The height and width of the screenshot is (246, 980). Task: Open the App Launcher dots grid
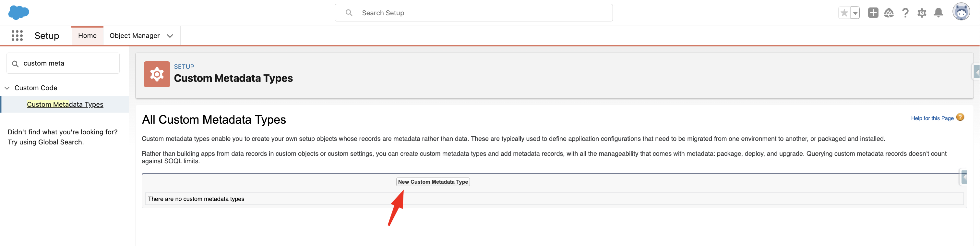point(17,35)
